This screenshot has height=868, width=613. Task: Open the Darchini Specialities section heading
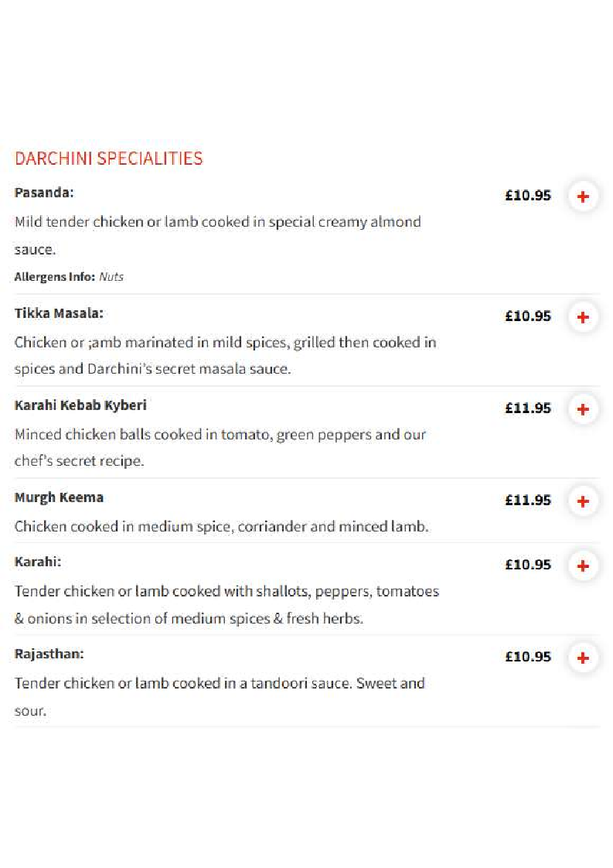[108, 159]
